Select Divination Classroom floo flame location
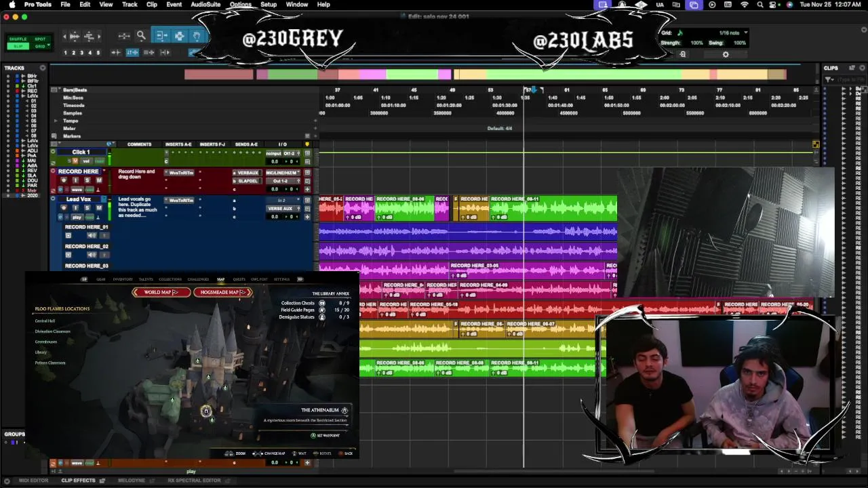The height and width of the screenshot is (488, 868). coord(52,331)
